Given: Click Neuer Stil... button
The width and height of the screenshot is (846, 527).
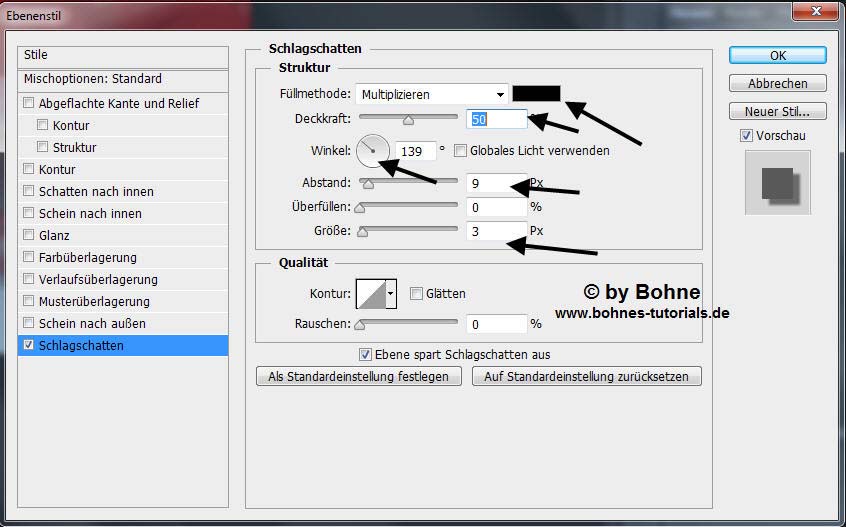Looking at the screenshot, I should tap(777, 111).
